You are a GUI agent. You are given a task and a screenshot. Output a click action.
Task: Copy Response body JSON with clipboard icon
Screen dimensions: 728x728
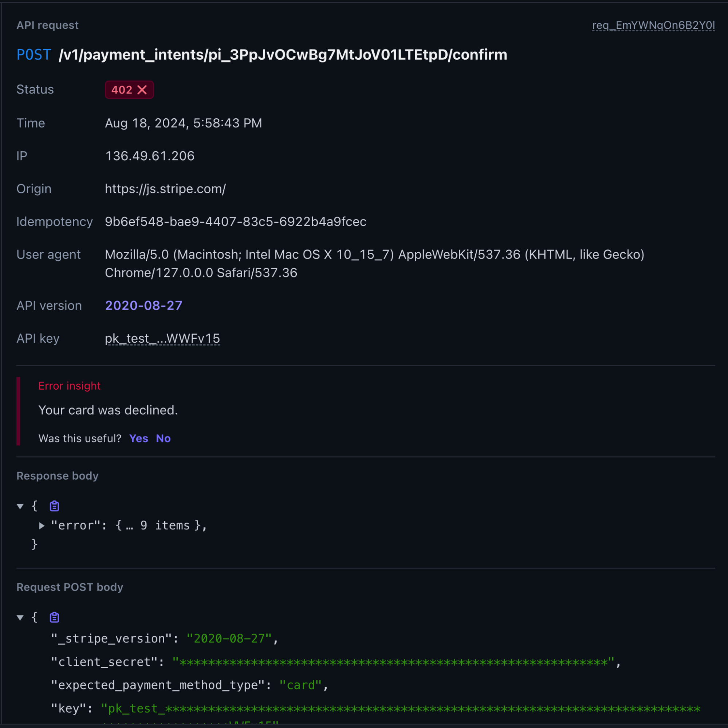tap(54, 506)
